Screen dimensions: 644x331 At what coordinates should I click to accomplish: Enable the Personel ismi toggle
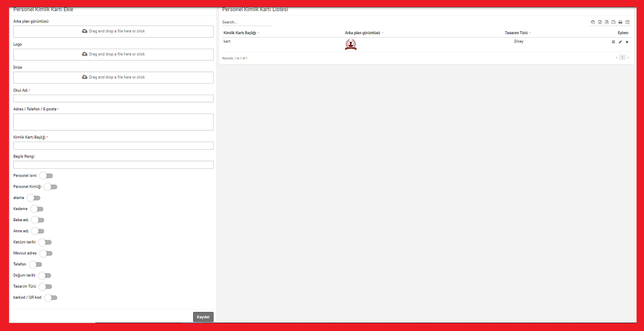pyautogui.click(x=46, y=176)
